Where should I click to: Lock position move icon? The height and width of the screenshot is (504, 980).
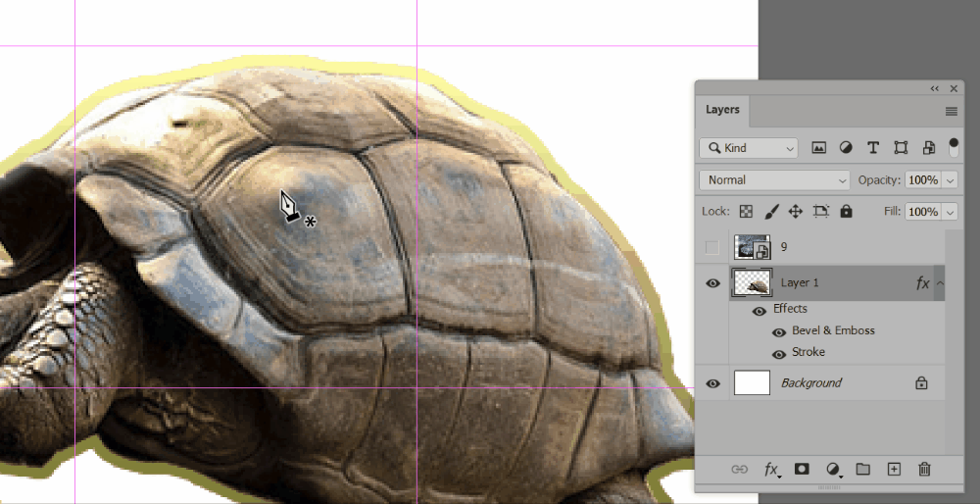click(x=795, y=212)
